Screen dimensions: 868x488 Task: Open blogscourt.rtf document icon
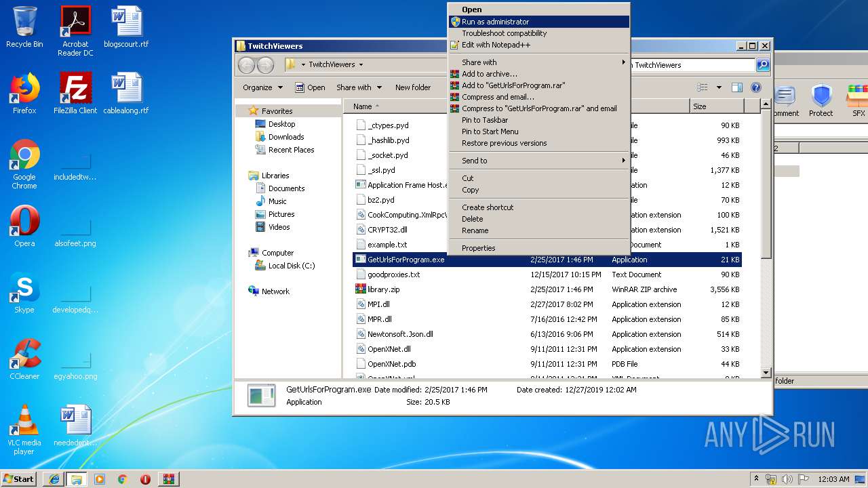click(x=126, y=27)
